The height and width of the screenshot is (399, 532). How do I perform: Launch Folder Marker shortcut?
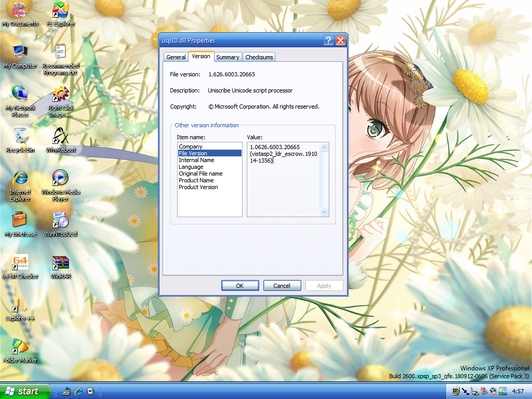coord(20,350)
